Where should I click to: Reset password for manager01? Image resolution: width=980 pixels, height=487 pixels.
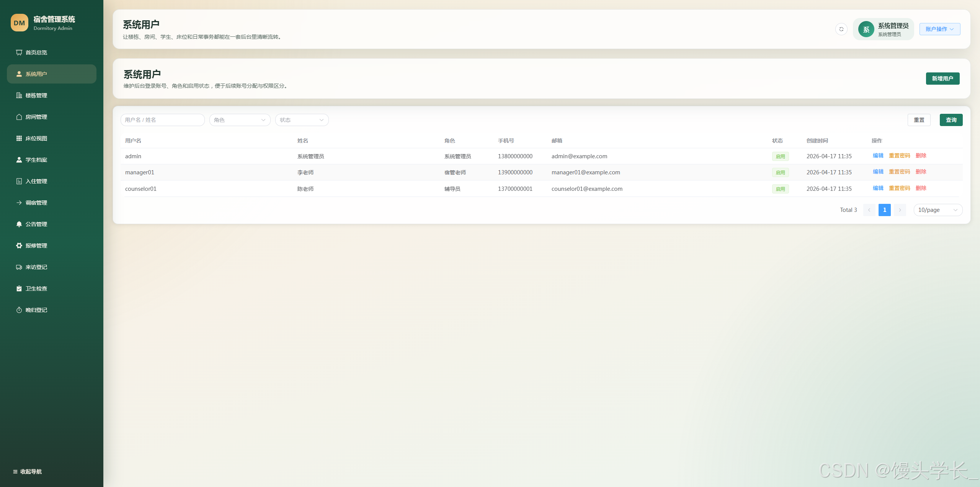[899, 172]
